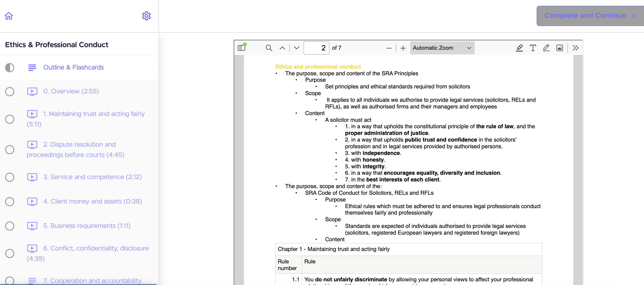Image resolution: width=644 pixels, height=285 pixels.
Task: Mark Dispute resolution lesson completion circle
Action: (10, 150)
